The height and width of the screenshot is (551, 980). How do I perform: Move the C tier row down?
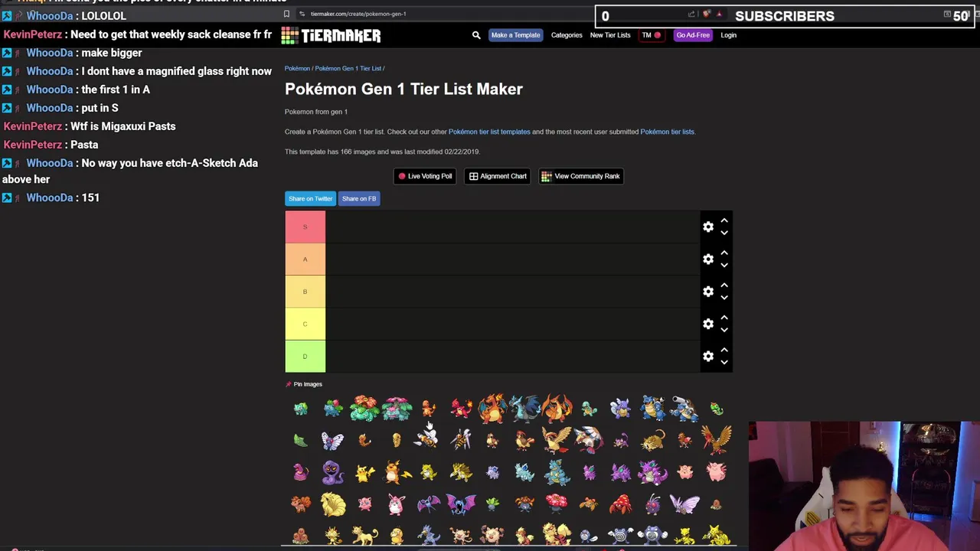tap(724, 330)
